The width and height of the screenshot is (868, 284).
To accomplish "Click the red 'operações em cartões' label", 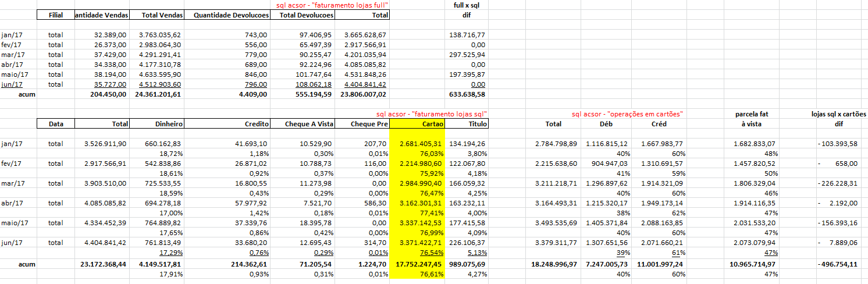I will pyautogui.click(x=626, y=113).
